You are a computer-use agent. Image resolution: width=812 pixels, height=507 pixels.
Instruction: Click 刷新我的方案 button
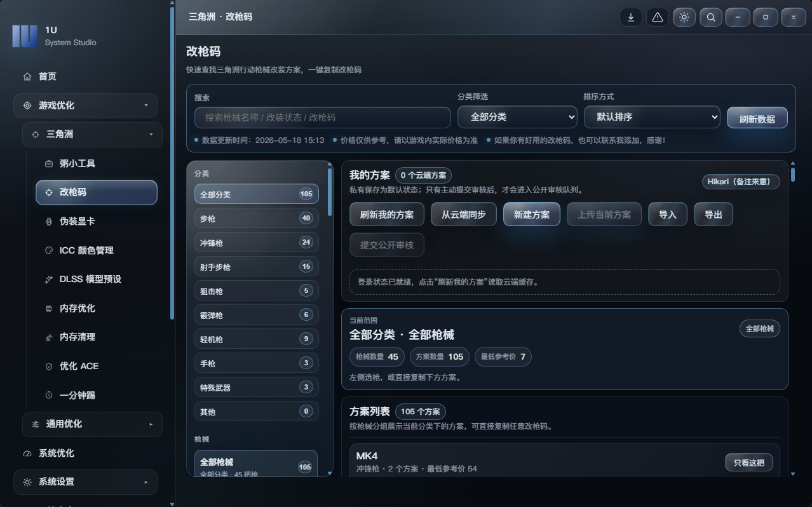[387, 214]
